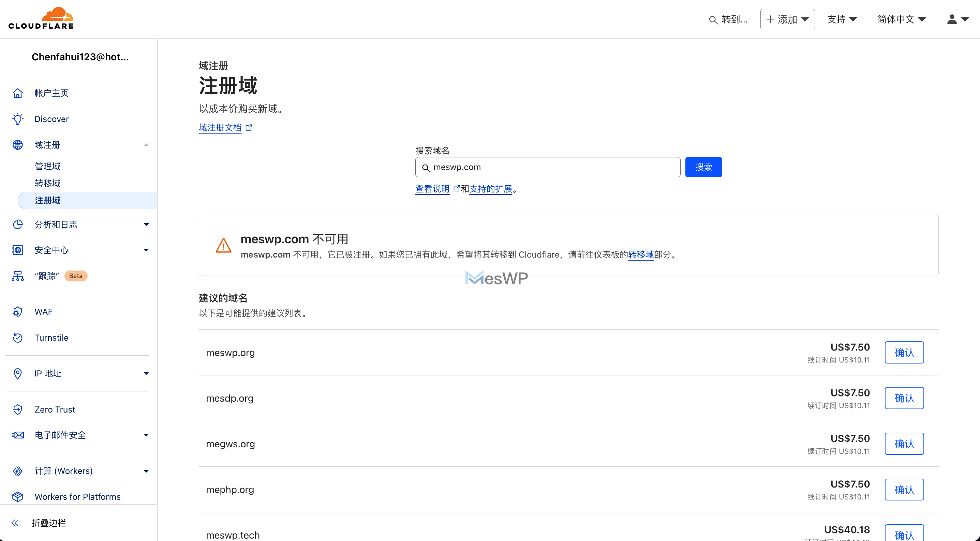Click external link icon next to 域注册文档

click(x=249, y=127)
